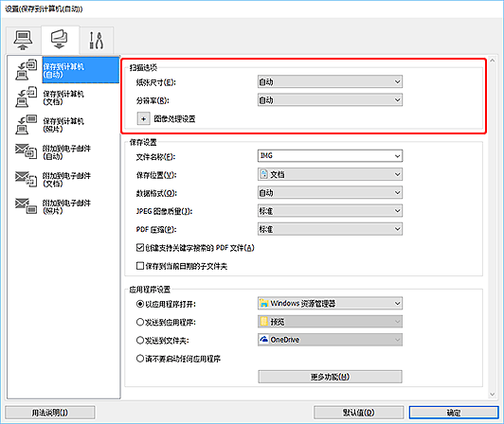The height and width of the screenshot is (424, 504).
Task: Uncheck 创建支持关键字搜索的 PDF 文件
Action: pos(140,248)
